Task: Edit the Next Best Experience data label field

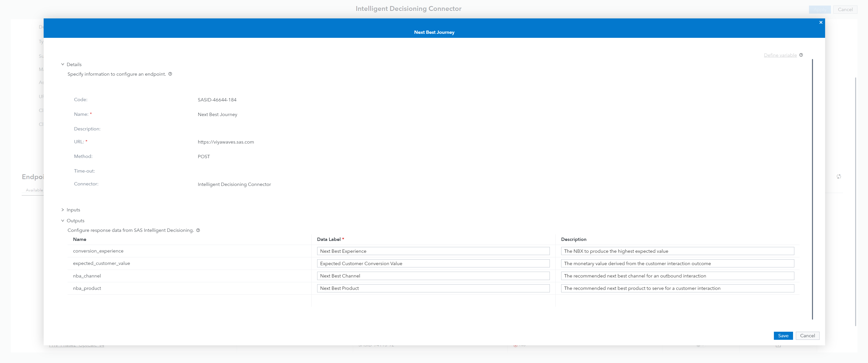Action: [x=433, y=251]
